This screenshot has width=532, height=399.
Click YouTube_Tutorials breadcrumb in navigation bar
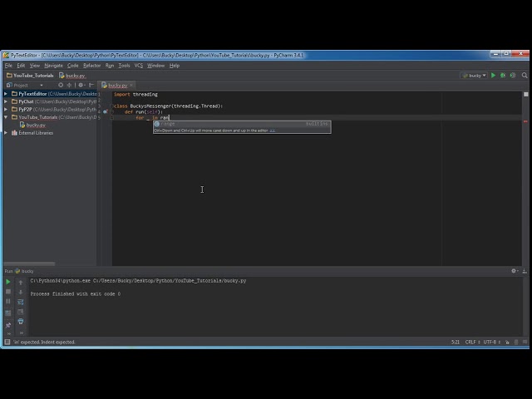point(30,76)
